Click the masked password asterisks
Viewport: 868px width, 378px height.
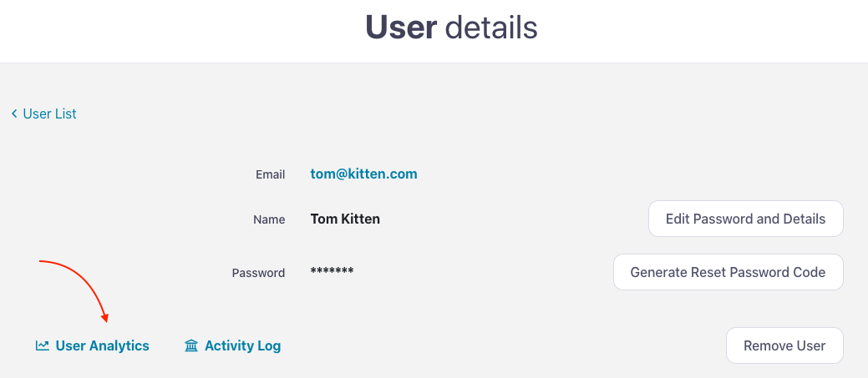332,272
